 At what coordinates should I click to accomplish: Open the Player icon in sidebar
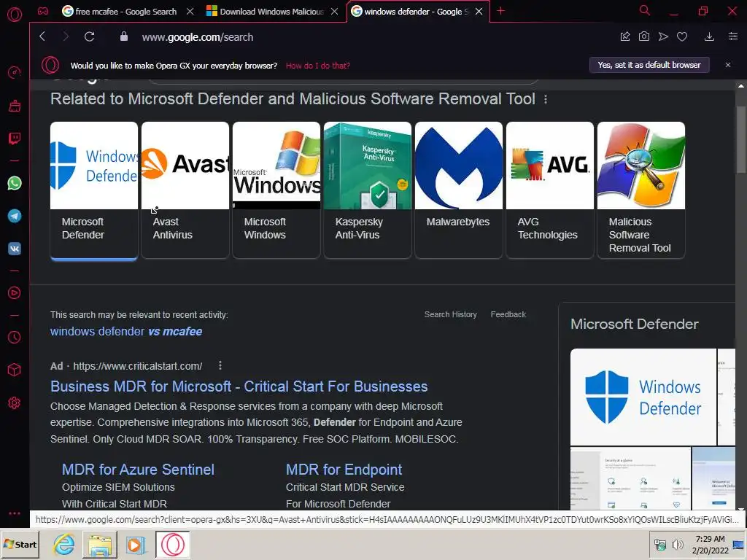coord(15,293)
